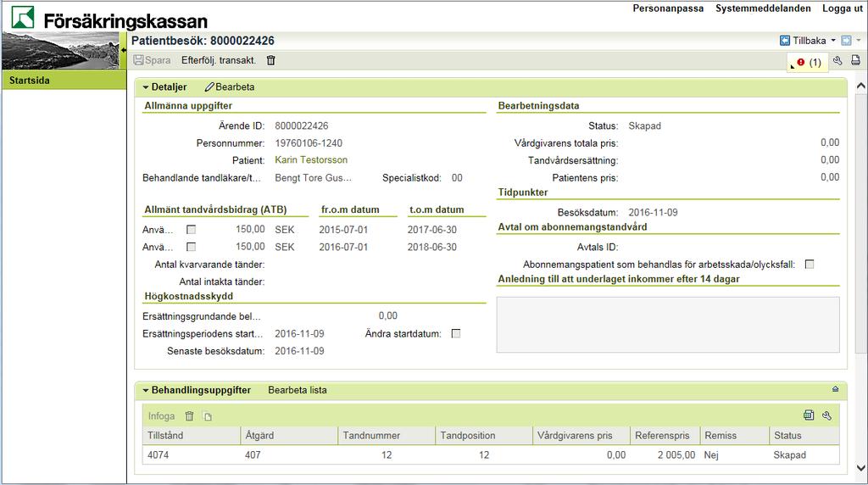
Task: Select Startsida in the left navigation
Action: click(64, 81)
